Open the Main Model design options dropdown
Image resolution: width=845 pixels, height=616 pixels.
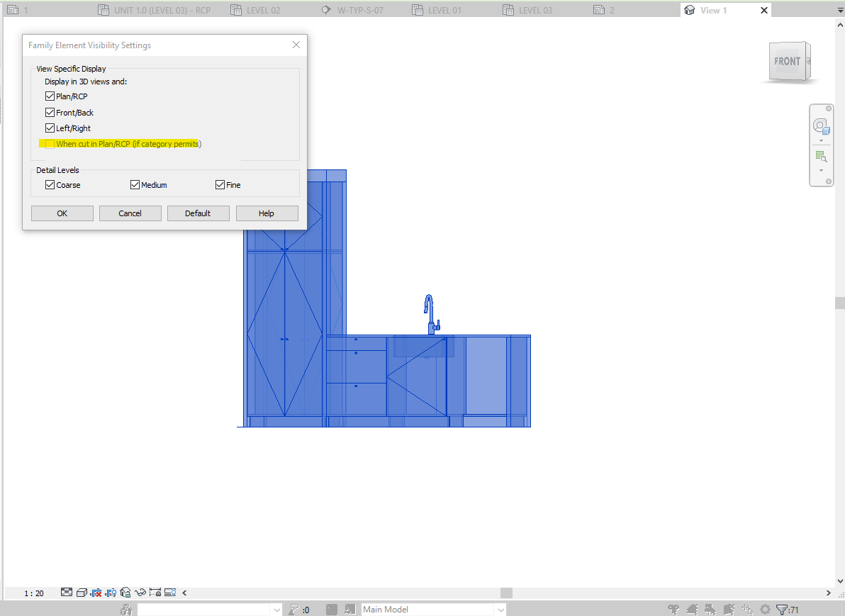[501, 609]
